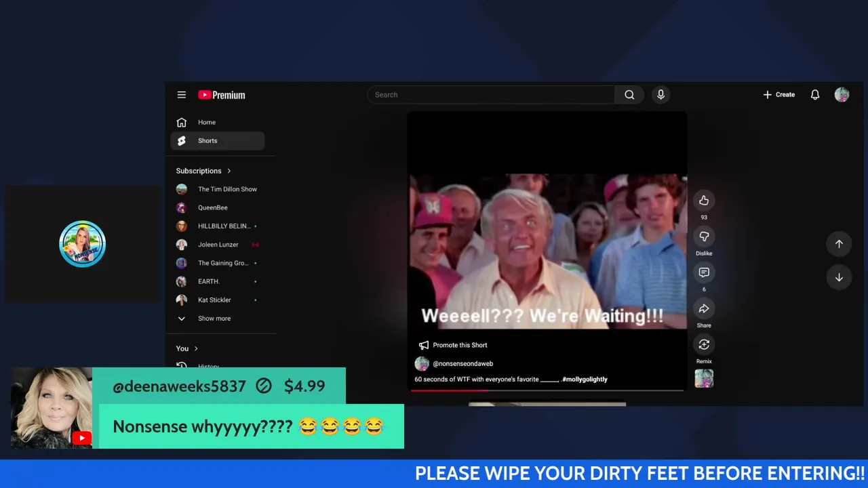This screenshot has height=488, width=868.
Task: Click the Joleen Lunzer channel avatar
Action: (x=181, y=245)
